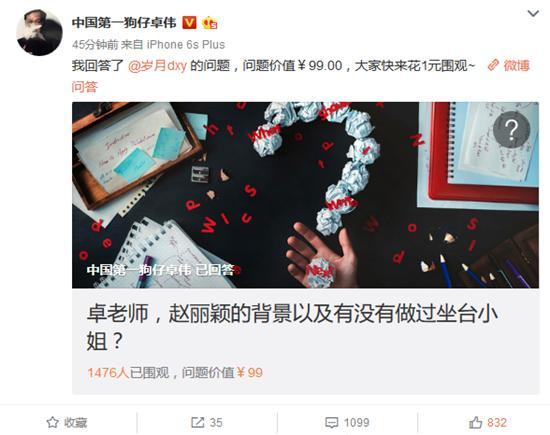
Task: Click the star favorite icon
Action: 52,422
